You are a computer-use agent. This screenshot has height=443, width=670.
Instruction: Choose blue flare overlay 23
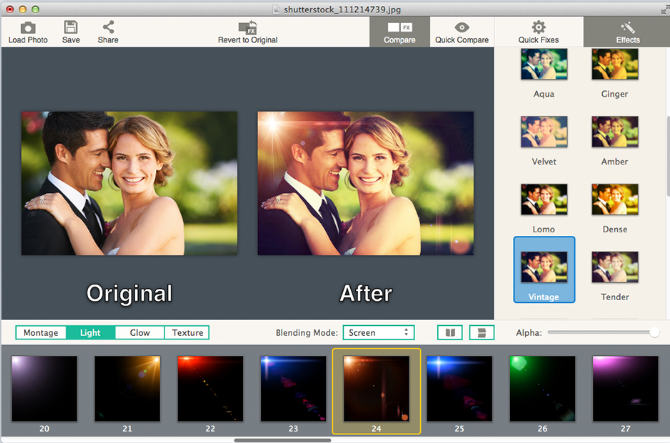[x=293, y=388]
